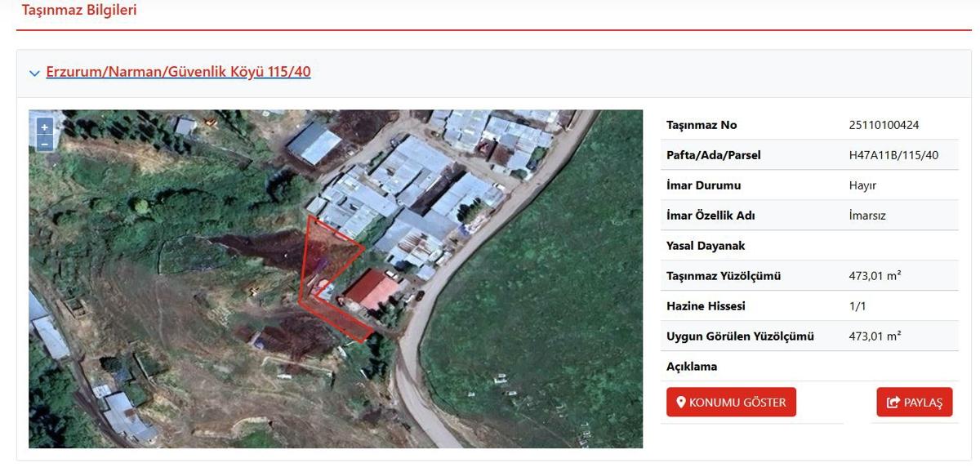This screenshot has width=980, height=472.
Task: Click the share icon on PAYLAŞ
Action: (x=893, y=403)
